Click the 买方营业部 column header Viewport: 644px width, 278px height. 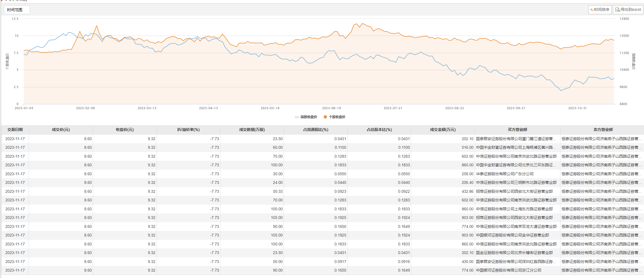tap(517, 130)
